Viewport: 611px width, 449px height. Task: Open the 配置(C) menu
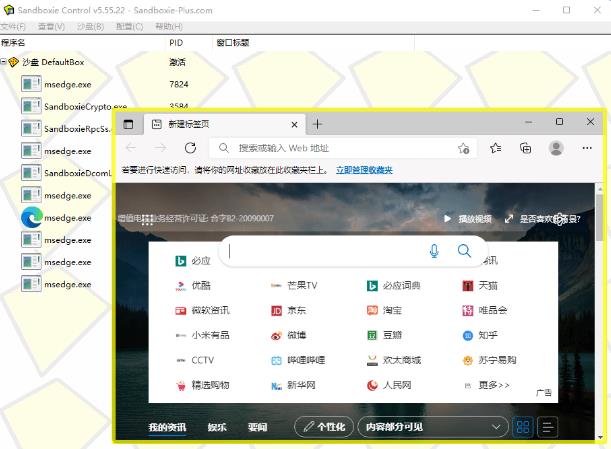pyautogui.click(x=130, y=27)
